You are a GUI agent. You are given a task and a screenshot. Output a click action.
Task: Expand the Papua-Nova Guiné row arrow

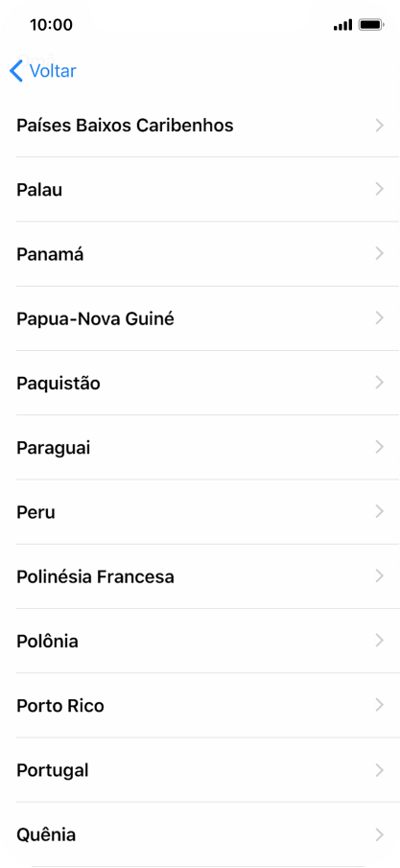point(380,318)
